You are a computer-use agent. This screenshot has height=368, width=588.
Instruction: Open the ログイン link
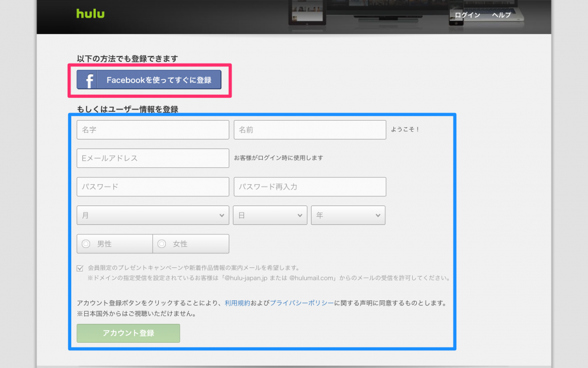click(x=467, y=15)
